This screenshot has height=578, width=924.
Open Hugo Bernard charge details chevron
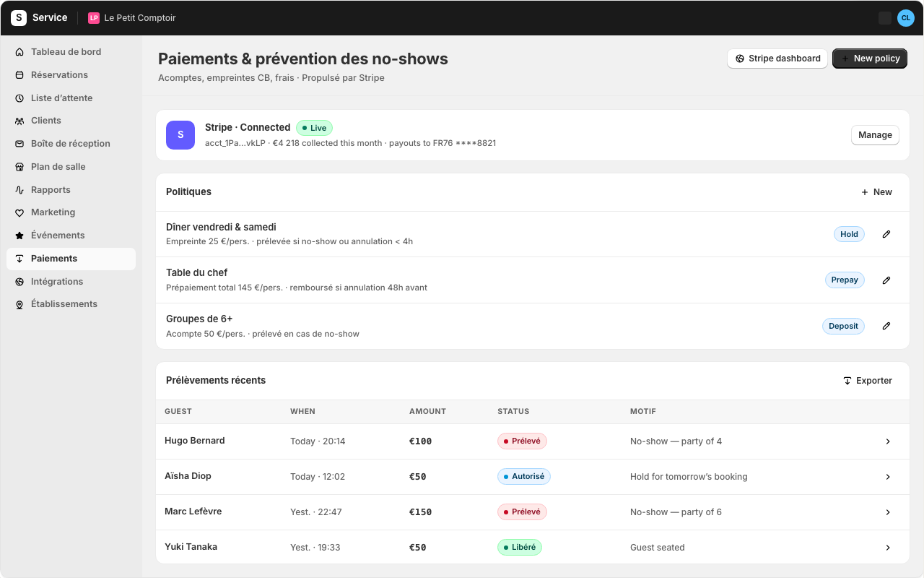[x=888, y=441]
